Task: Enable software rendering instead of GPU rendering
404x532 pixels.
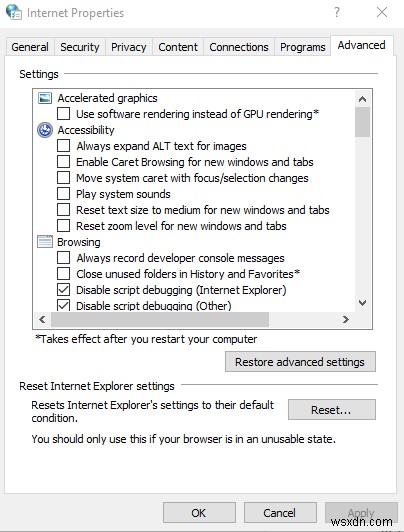Action: (63, 114)
